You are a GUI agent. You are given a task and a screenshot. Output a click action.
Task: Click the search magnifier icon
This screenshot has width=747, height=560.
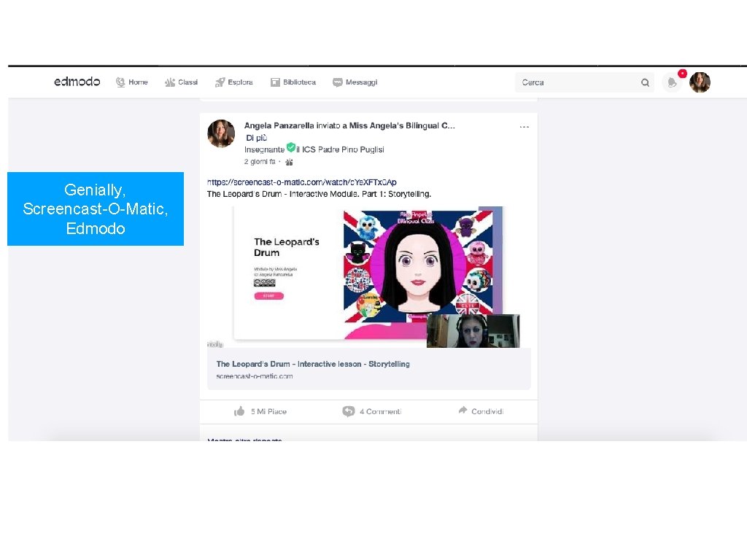pos(645,82)
